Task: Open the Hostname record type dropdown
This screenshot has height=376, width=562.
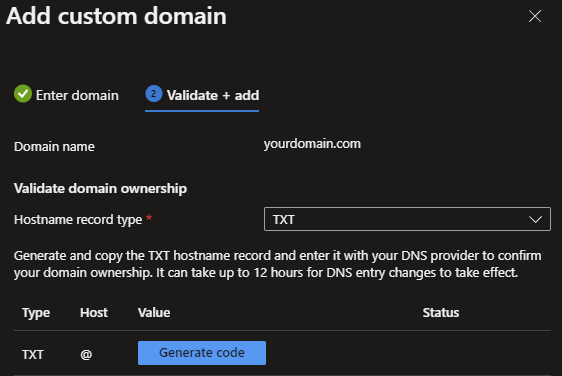Action: pos(407,219)
